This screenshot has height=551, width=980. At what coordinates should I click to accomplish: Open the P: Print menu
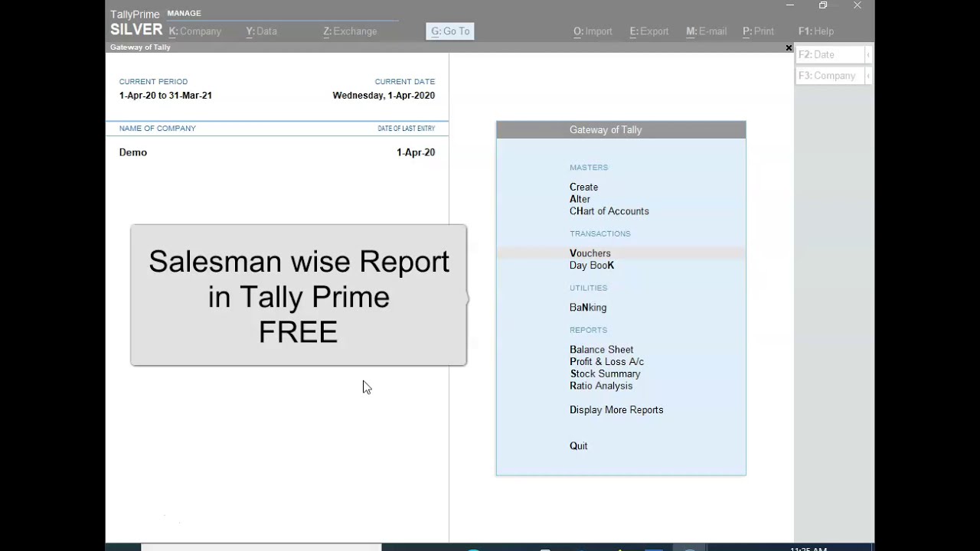(758, 31)
